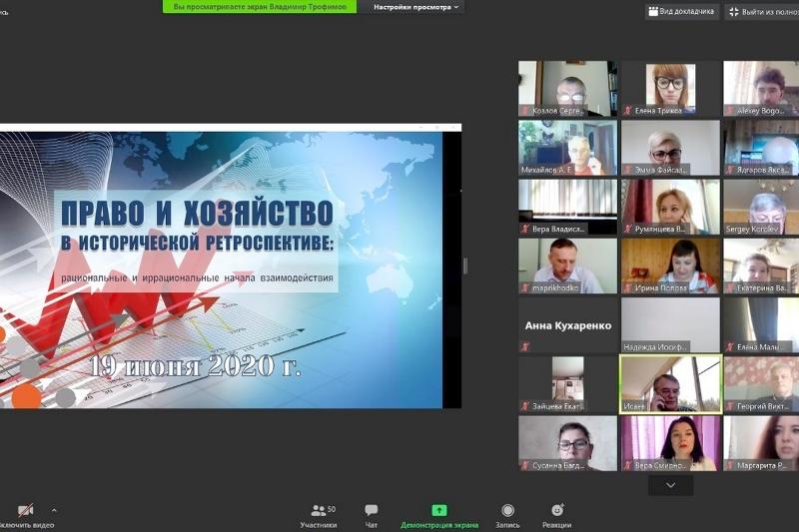Click the divider handle between slide and gallery

[x=464, y=266]
